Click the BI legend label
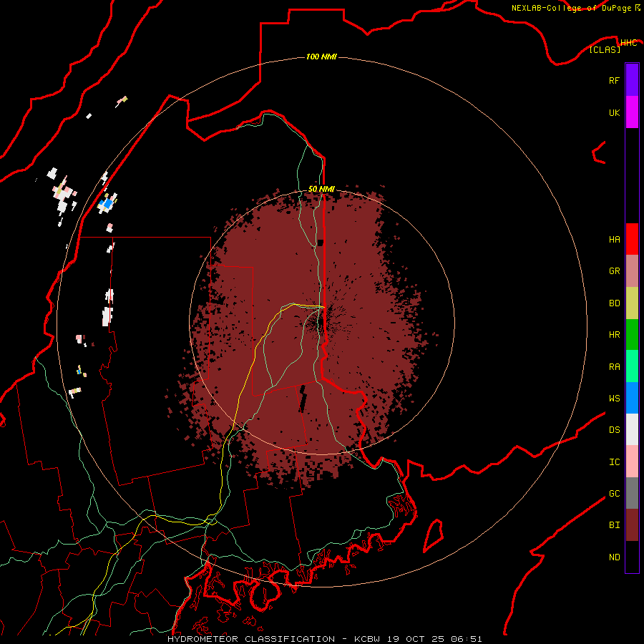Screen dimensions: 644x644 (614, 525)
